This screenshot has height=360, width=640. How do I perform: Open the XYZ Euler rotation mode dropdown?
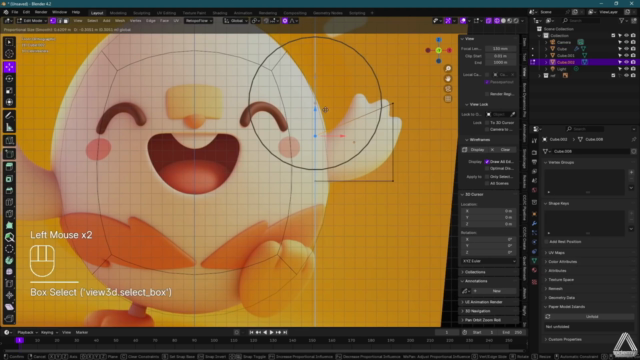[489, 261]
